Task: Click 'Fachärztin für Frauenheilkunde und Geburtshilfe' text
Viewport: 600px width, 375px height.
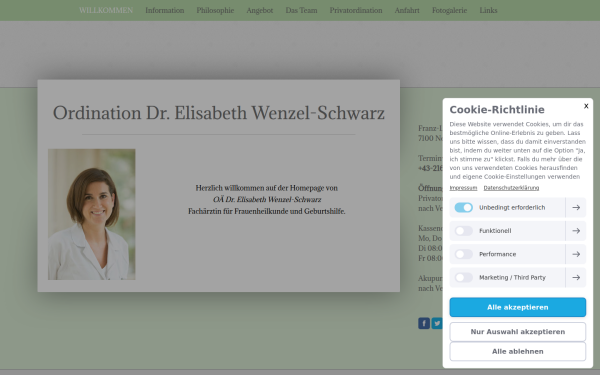Action: click(x=267, y=211)
